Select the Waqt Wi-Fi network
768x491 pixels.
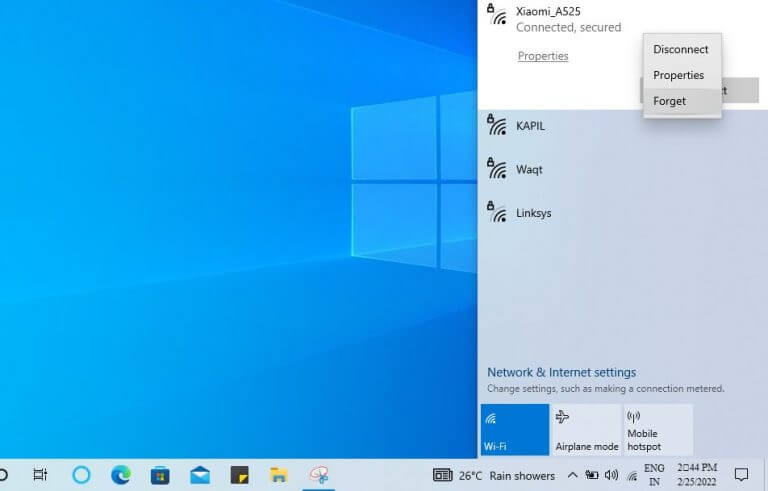(623, 170)
